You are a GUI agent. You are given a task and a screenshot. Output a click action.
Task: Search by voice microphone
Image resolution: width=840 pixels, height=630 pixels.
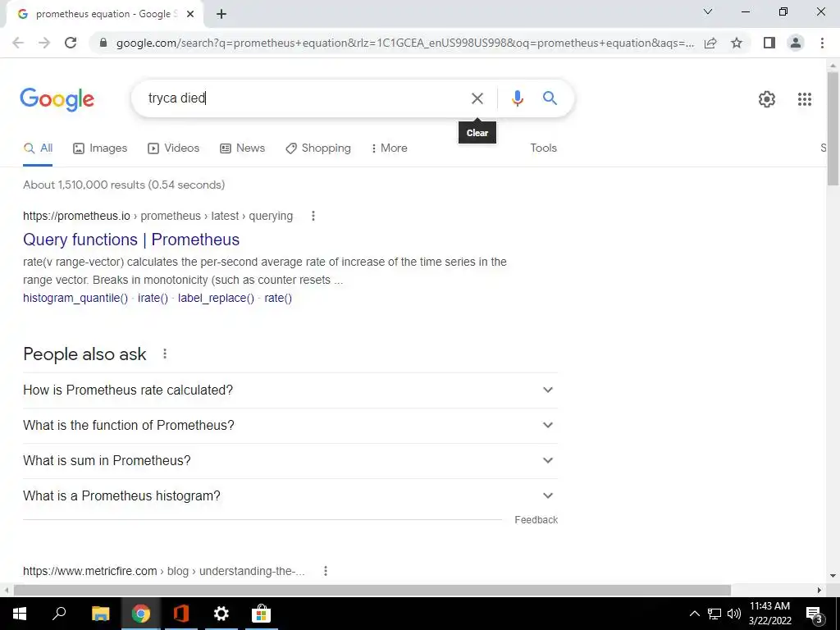click(517, 98)
